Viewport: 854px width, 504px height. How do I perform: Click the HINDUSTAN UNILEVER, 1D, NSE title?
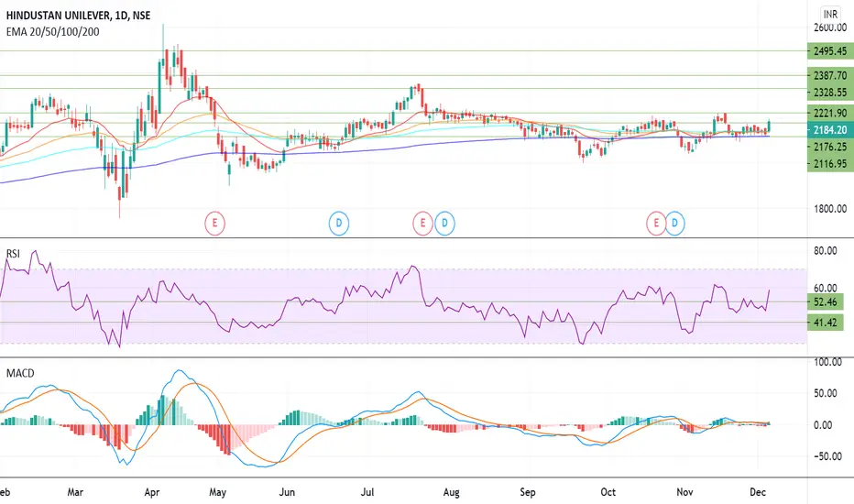point(78,16)
